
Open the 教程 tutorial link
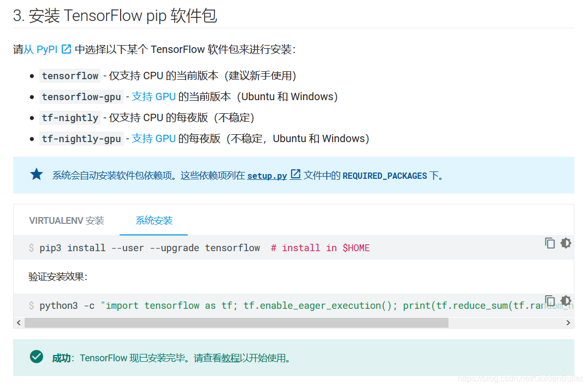tap(231, 358)
